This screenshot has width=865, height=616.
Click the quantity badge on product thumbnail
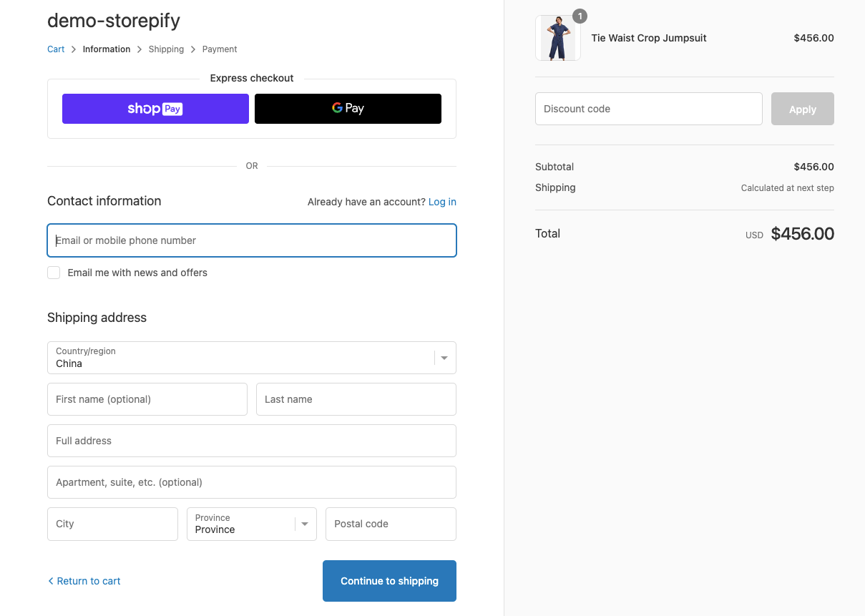coord(580,16)
